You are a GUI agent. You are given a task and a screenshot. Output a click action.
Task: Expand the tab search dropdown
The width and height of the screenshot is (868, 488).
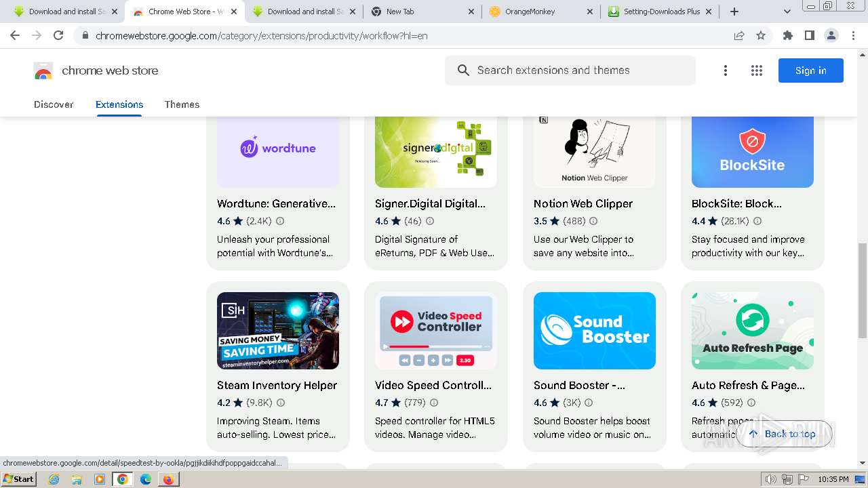(787, 12)
